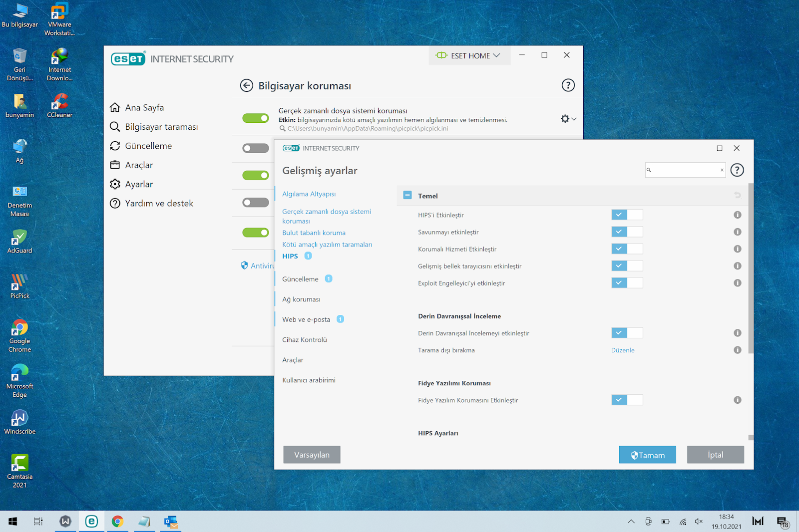Open Gerçek zamanlı dosya sistemi koruması settings

[x=327, y=216]
